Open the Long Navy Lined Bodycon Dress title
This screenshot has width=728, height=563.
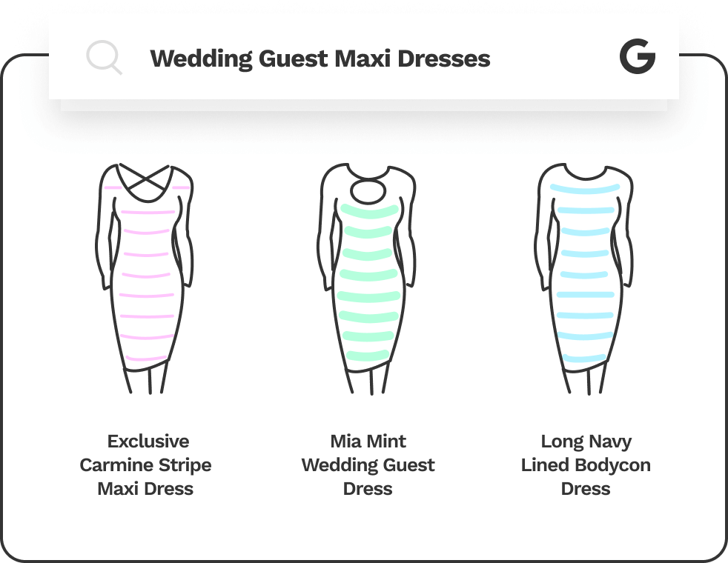586,464
